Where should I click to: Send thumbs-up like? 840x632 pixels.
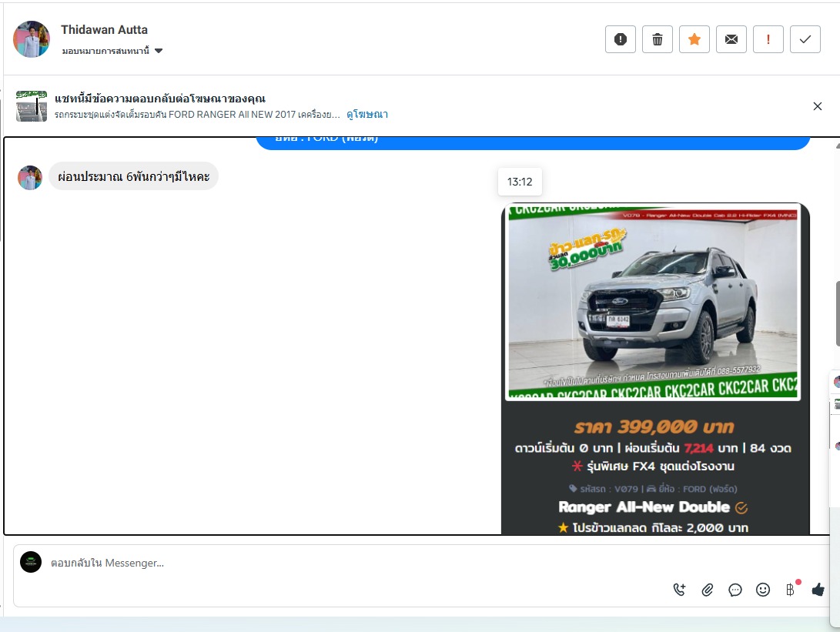(818, 590)
